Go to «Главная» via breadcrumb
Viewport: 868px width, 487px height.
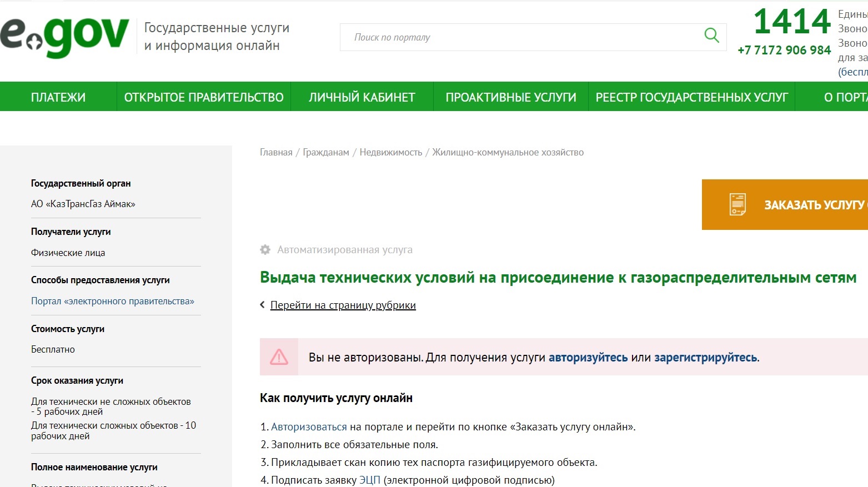(275, 152)
